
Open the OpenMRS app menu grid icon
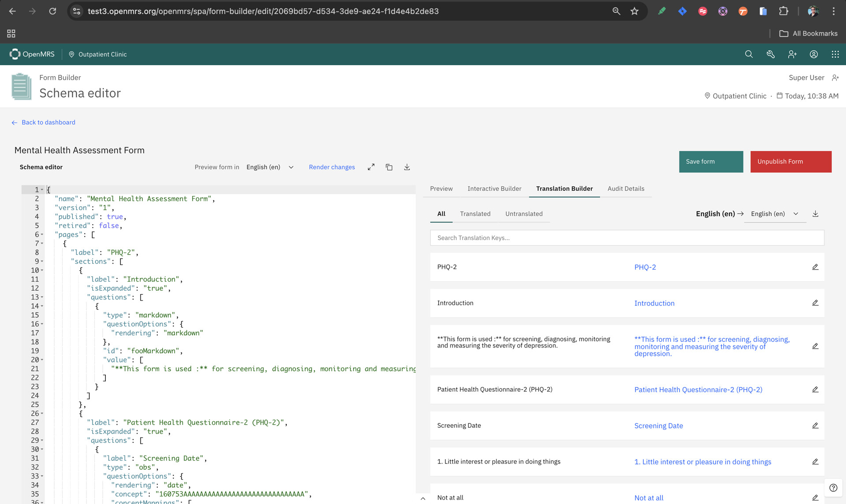click(x=835, y=54)
